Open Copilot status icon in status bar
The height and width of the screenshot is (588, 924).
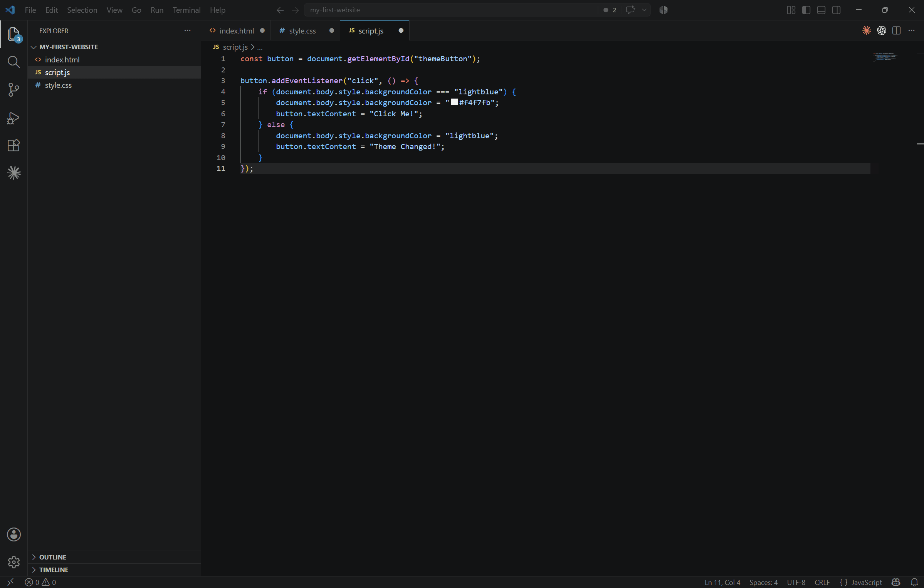pyautogui.click(x=896, y=582)
